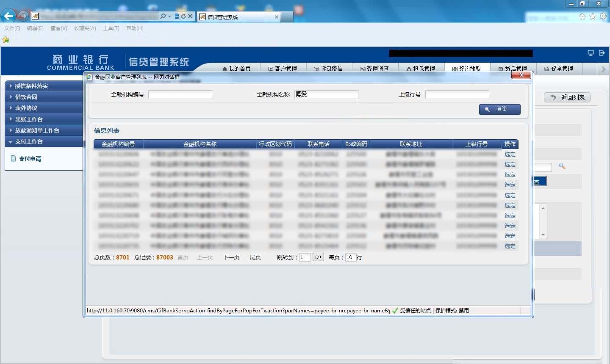Click the scroll-up arrow in background list box

(543, 208)
